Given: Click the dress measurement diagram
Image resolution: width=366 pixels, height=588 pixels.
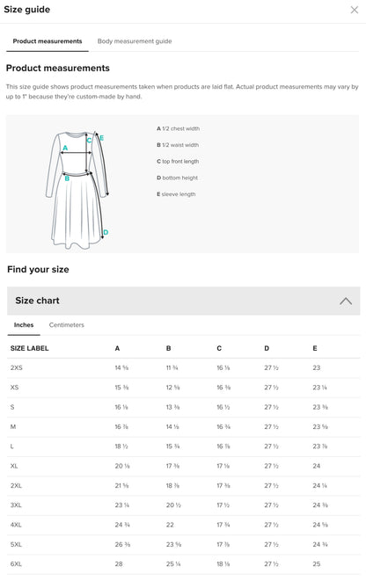Looking at the screenshot, I should [x=77, y=190].
